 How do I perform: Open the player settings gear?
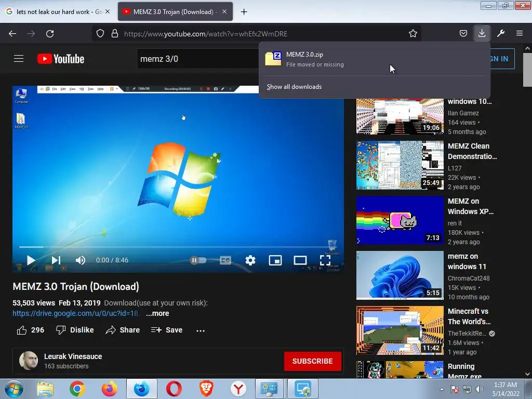pos(250,260)
